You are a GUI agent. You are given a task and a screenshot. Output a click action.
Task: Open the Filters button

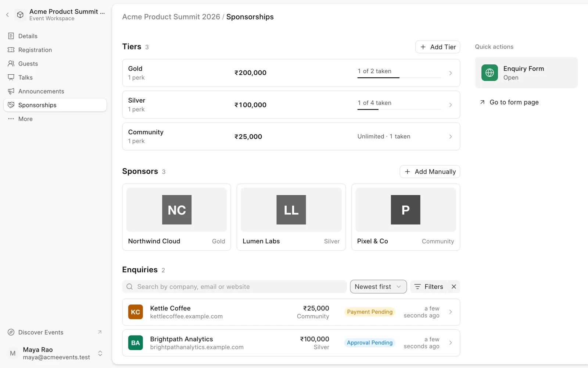429,287
